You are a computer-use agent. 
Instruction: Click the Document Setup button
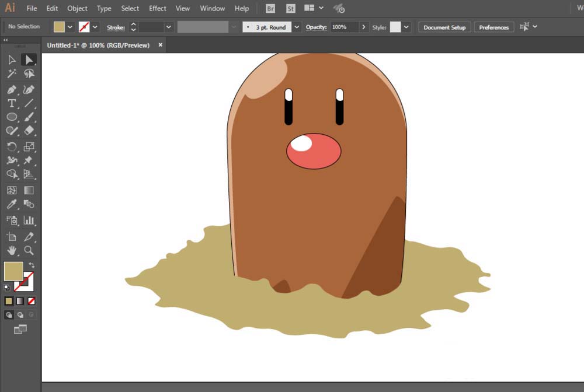pyautogui.click(x=444, y=27)
